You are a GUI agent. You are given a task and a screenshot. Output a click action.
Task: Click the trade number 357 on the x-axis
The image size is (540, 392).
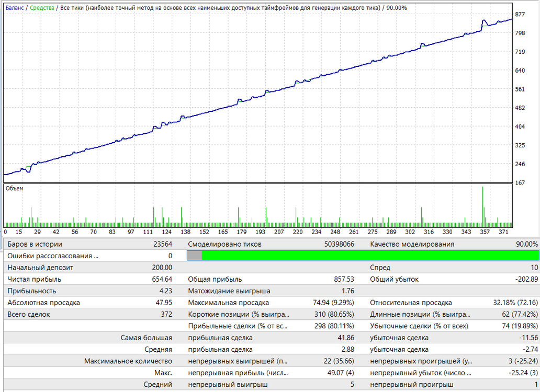[x=485, y=232]
